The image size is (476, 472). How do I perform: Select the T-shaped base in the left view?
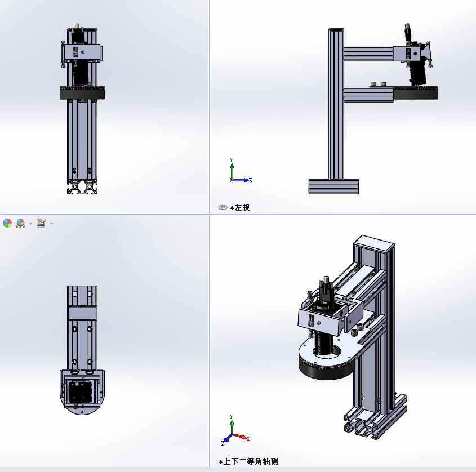tap(333, 186)
